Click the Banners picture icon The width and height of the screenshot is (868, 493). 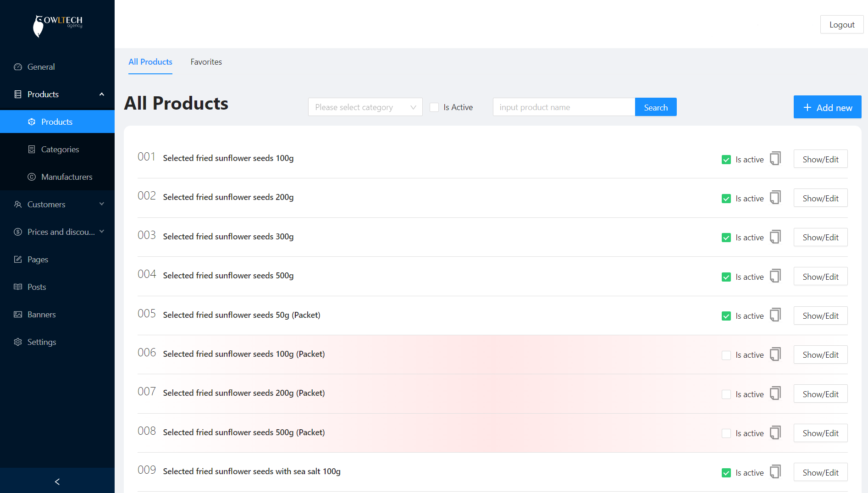point(18,315)
